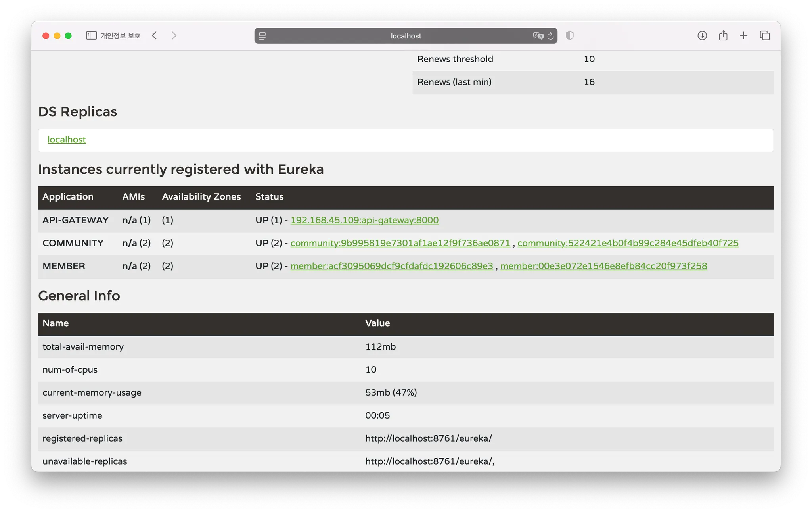Click the Renews (last min) label

[x=454, y=82]
